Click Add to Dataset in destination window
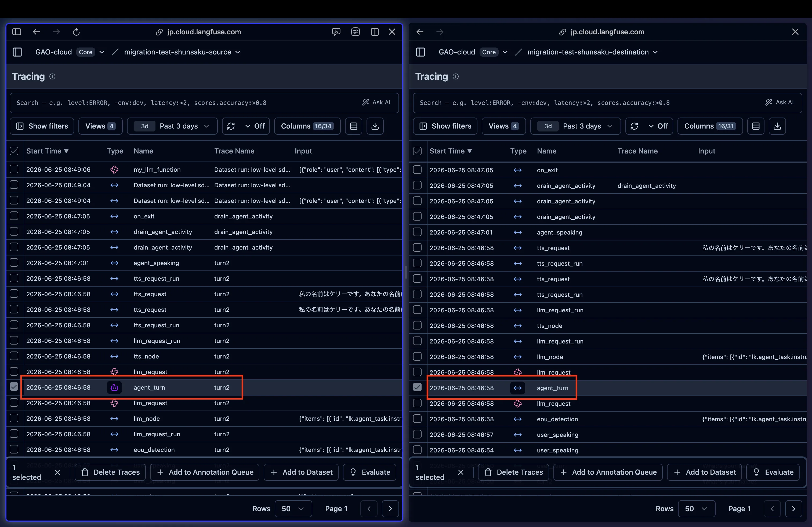 tap(705, 472)
